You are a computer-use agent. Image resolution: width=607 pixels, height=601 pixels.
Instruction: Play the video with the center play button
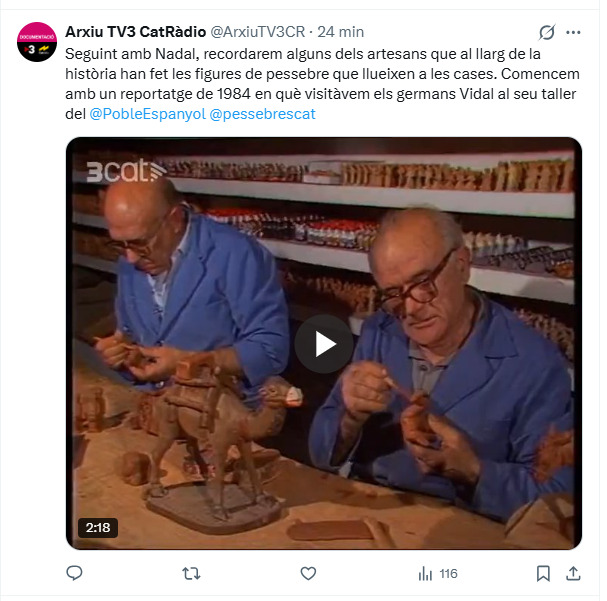(324, 344)
